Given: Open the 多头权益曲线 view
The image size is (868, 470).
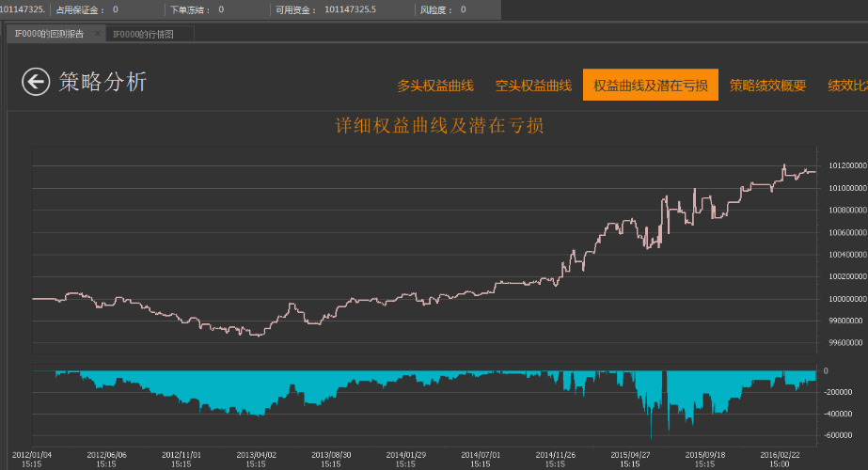Looking at the screenshot, I should click(434, 86).
